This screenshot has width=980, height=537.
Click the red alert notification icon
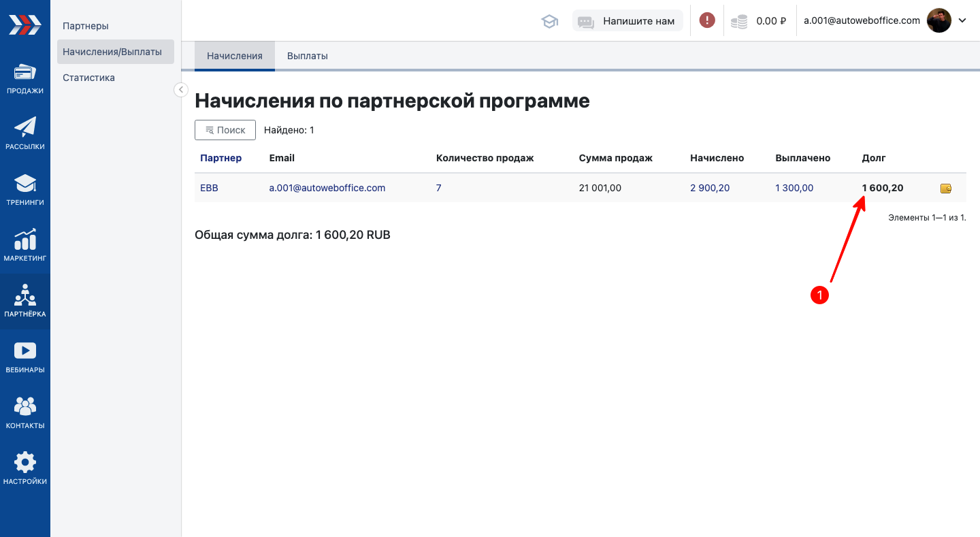[707, 20]
